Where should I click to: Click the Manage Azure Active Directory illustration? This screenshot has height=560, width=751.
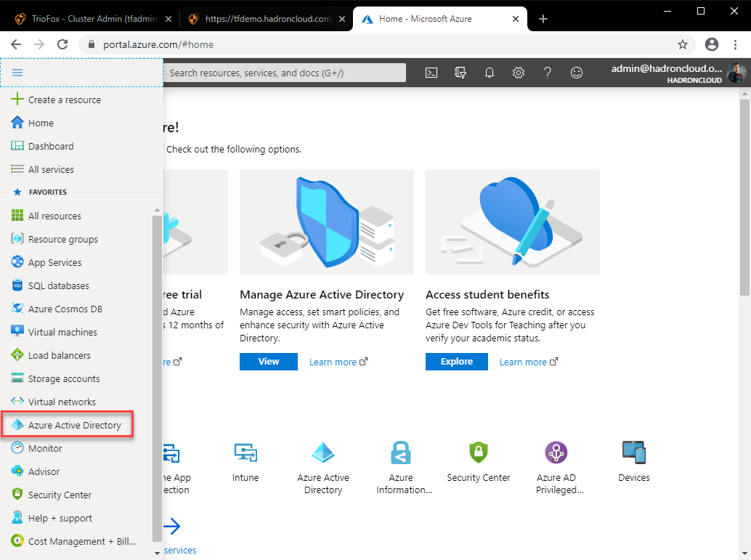tap(327, 222)
